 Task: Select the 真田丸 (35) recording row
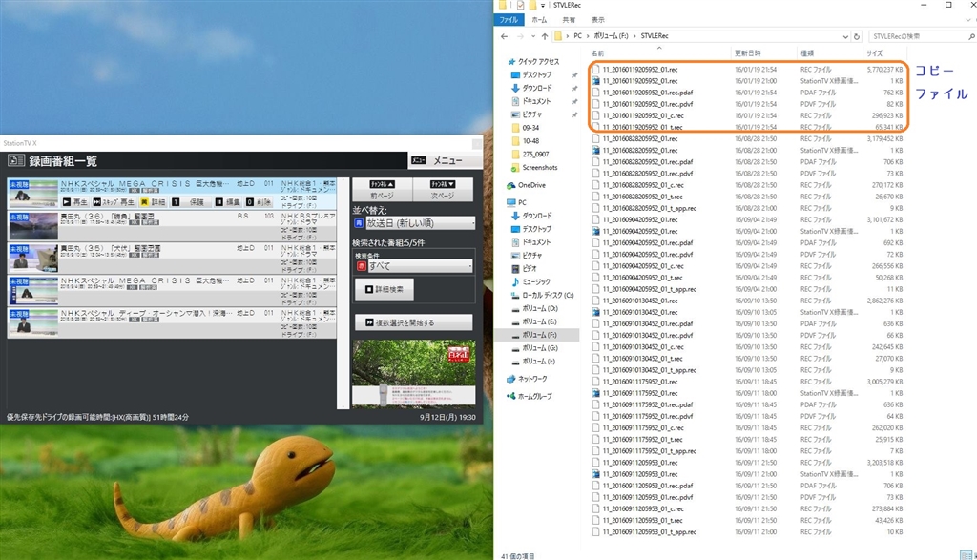172,258
